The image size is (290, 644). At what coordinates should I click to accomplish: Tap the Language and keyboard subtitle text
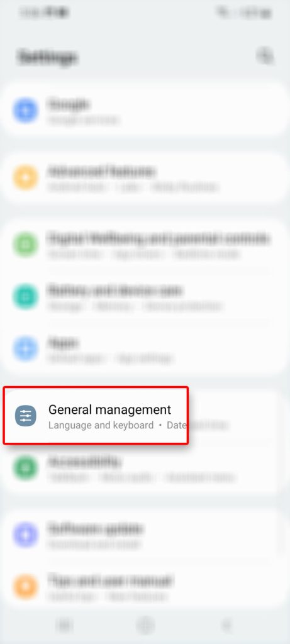pos(101,425)
